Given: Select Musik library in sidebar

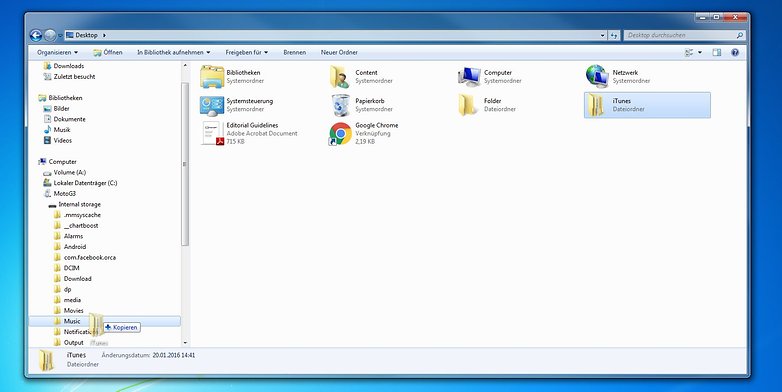Looking at the screenshot, I should pos(57,130).
